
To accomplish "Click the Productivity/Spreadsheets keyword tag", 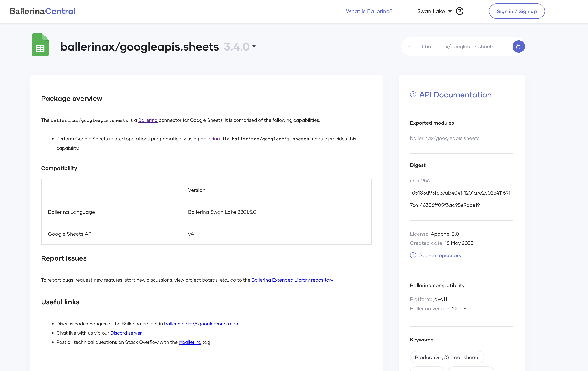I will click(x=447, y=357).
